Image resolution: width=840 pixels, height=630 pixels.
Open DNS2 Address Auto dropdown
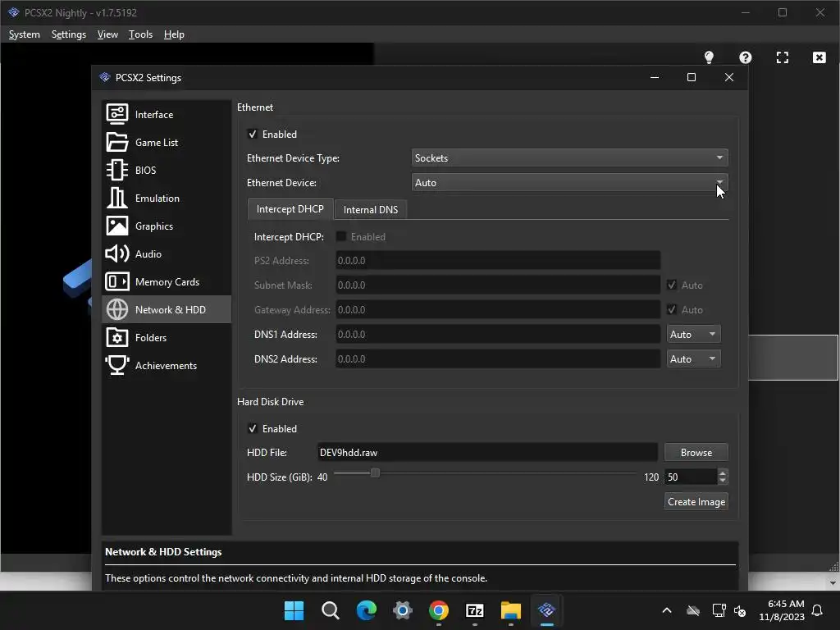(693, 359)
